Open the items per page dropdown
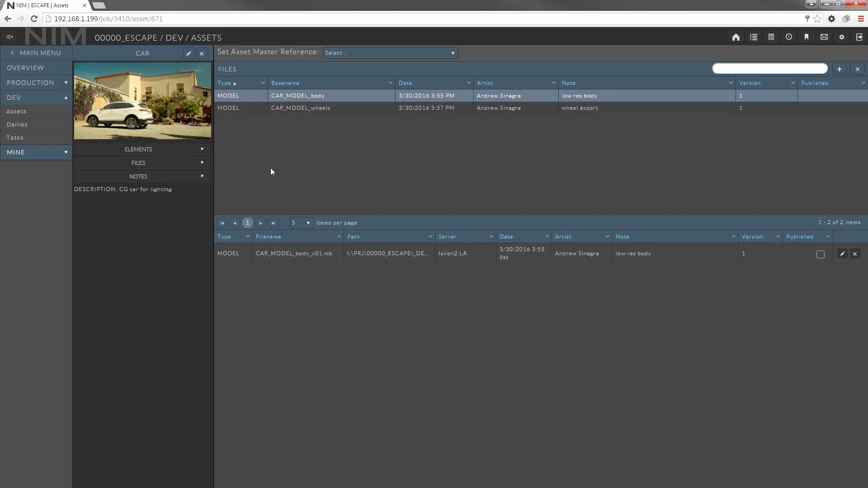 (x=301, y=223)
